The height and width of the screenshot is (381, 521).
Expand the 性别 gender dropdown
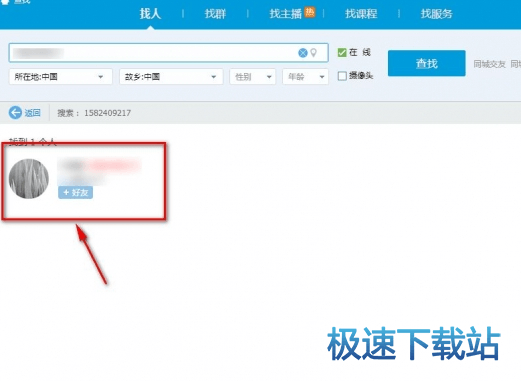[x=252, y=77]
